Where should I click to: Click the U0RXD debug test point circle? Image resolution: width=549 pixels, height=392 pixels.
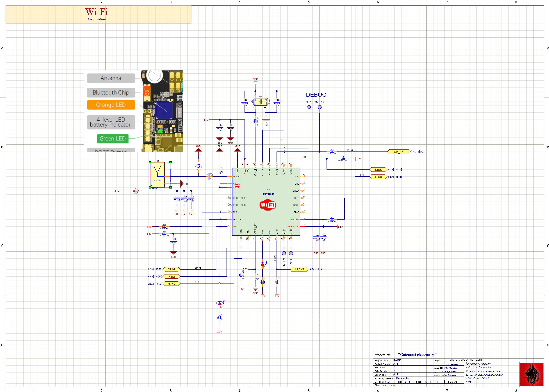pos(319,107)
